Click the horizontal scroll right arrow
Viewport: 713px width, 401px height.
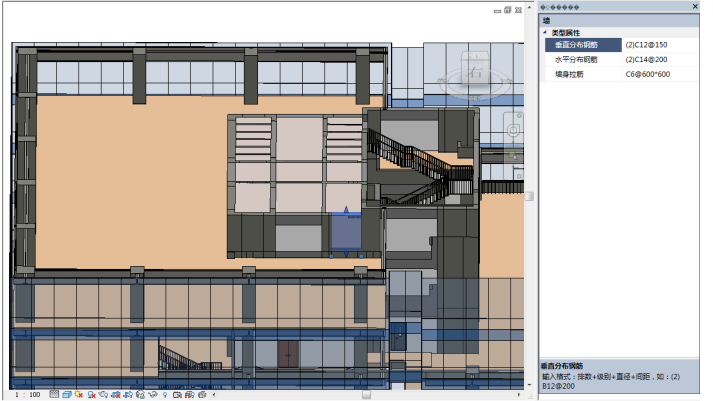click(519, 395)
